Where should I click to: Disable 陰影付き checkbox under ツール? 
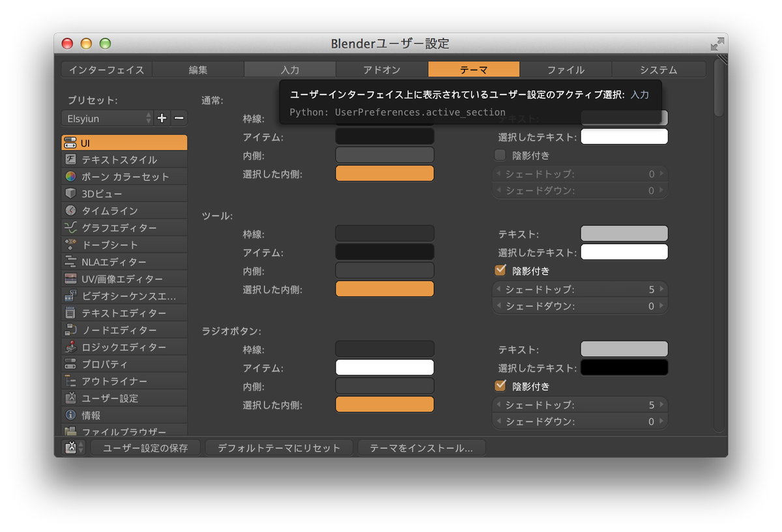point(500,270)
